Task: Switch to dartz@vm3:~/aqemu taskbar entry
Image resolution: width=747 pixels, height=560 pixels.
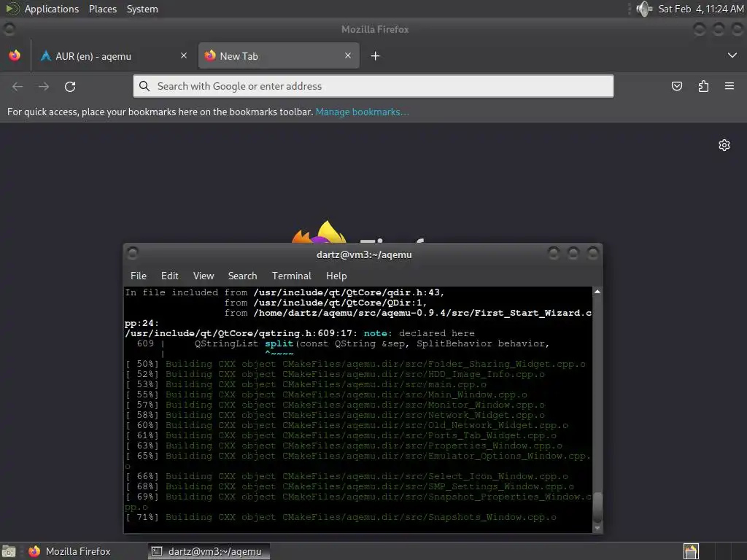Action: pyautogui.click(x=209, y=551)
